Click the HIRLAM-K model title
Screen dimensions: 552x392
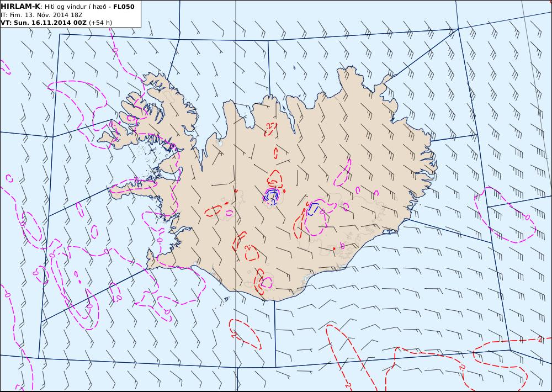[x=21, y=7]
